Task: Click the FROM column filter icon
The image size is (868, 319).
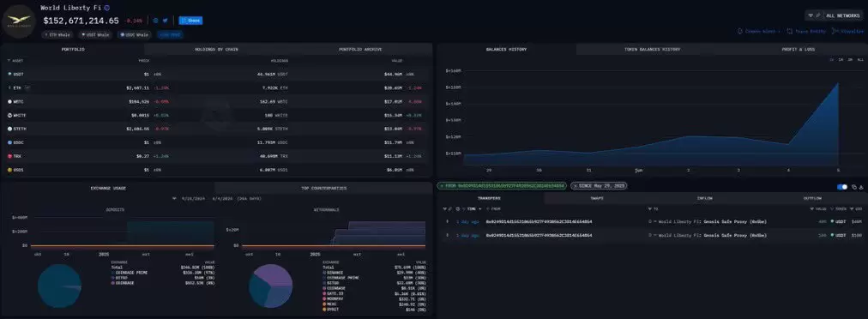Action: pyautogui.click(x=488, y=208)
